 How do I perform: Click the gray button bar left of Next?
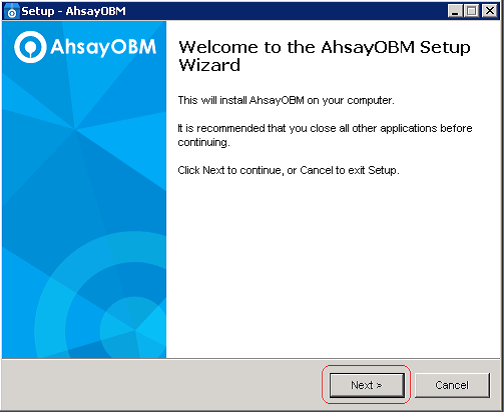[160, 385]
